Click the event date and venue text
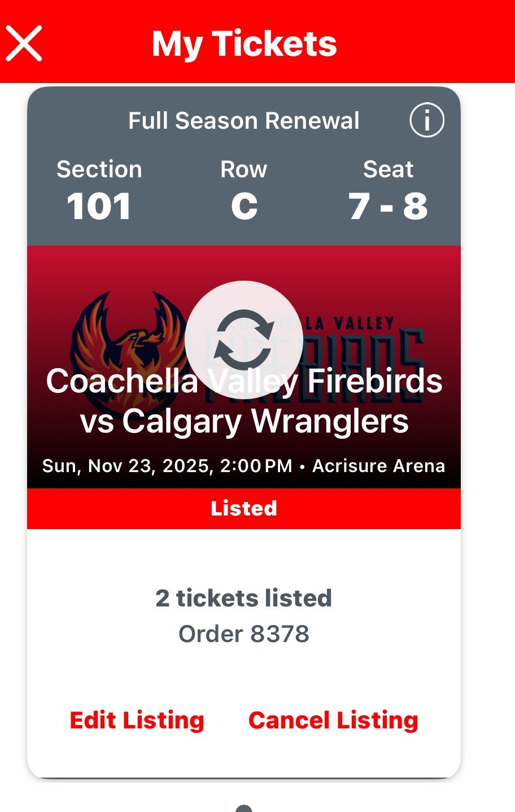515x812 pixels. 244,465
